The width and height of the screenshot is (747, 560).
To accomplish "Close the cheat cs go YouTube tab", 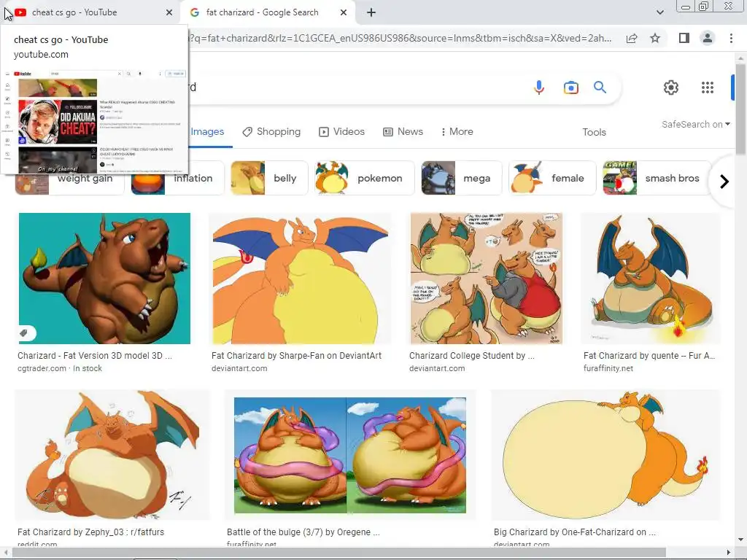I will tap(169, 13).
